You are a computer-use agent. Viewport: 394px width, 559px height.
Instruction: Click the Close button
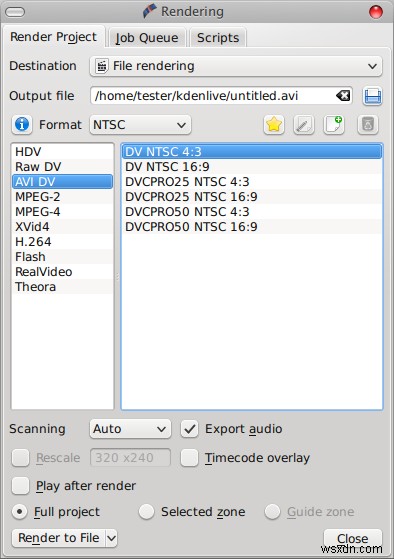point(353,538)
